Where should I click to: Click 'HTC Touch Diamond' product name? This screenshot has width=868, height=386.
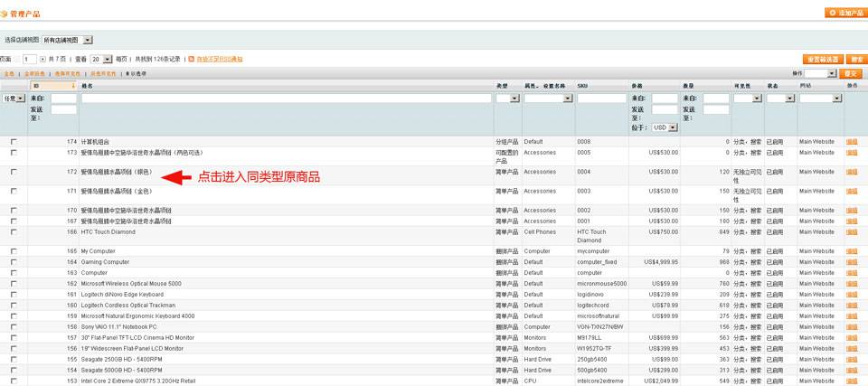pyautogui.click(x=108, y=232)
